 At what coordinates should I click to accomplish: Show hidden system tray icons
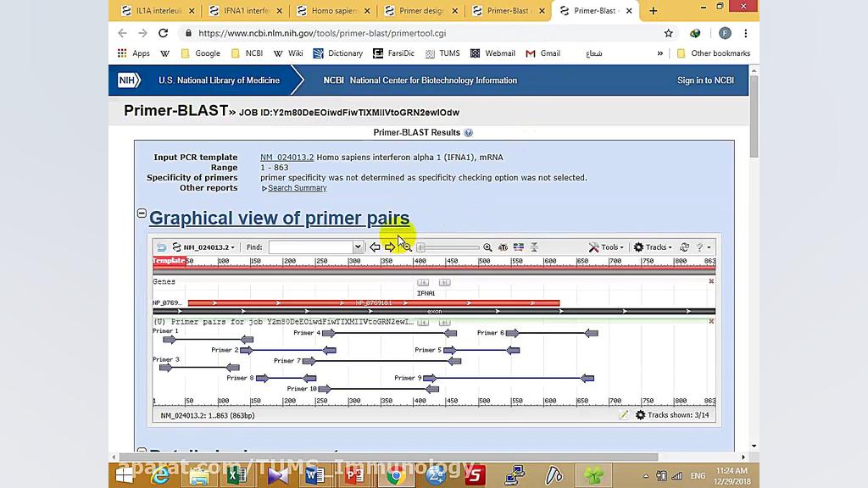click(x=645, y=476)
